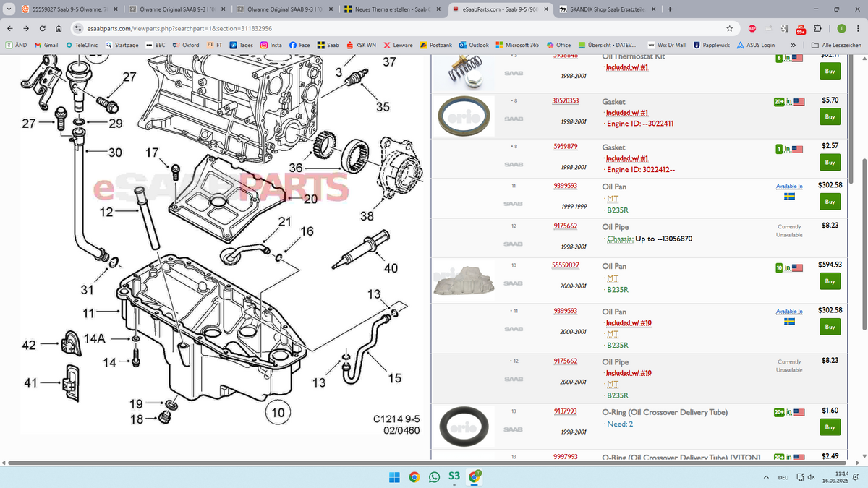The height and width of the screenshot is (488, 868).
Task: Open the Outlook bookmark
Action: point(474,45)
